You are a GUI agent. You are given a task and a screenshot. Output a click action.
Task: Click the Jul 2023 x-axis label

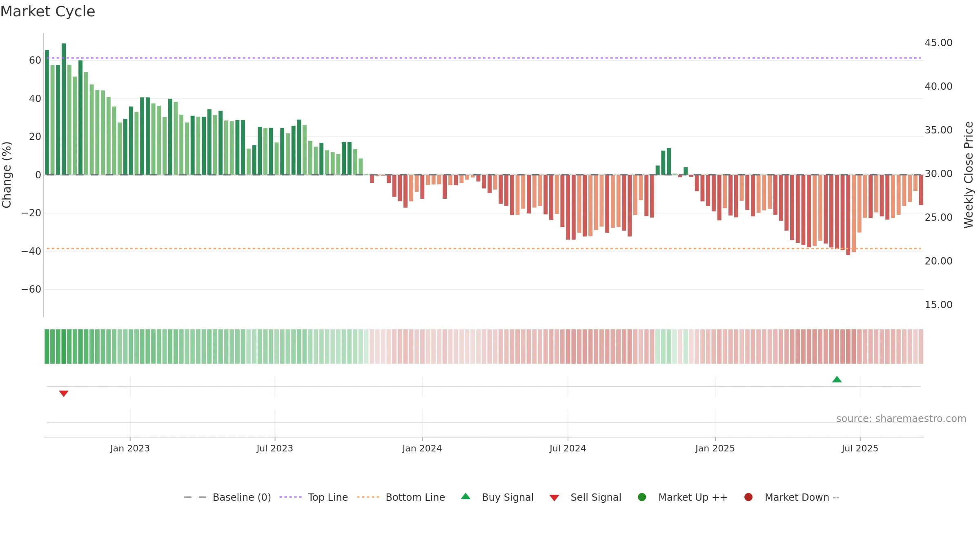tap(275, 449)
